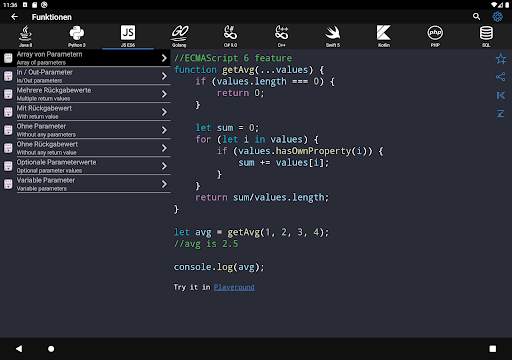The image size is (512, 360).
Task: Switch to the Kotlin language tab
Action: (384, 36)
